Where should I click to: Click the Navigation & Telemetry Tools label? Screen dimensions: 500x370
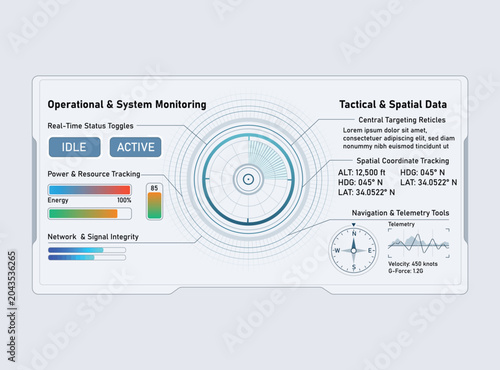click(400, 213)
